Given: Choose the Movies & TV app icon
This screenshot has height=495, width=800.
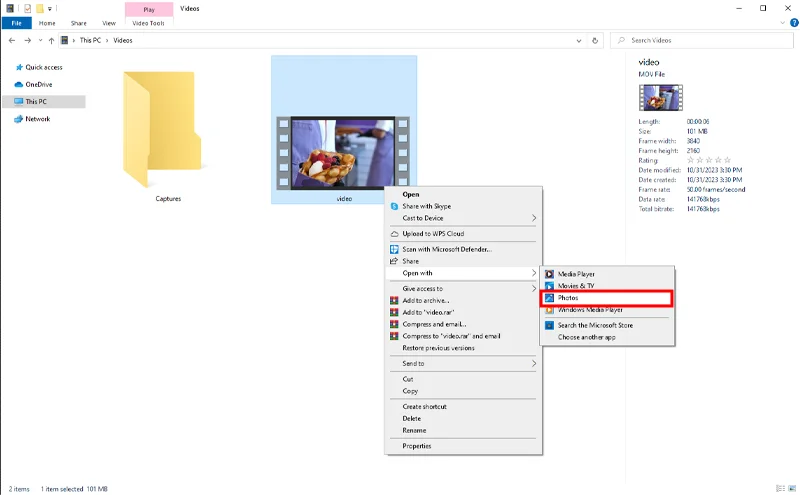Looking at the screenshot, I should pos(549,286).
